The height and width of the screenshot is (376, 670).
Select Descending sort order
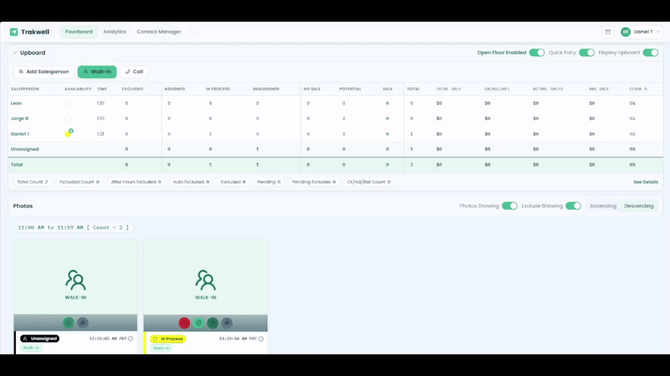tap(638, 206)
